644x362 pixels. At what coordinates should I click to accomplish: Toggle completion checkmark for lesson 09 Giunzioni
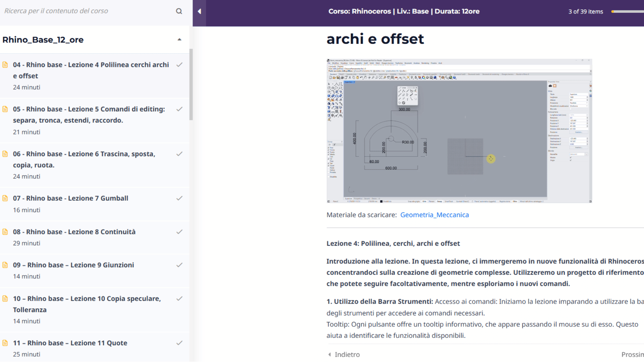pos(179,265)
